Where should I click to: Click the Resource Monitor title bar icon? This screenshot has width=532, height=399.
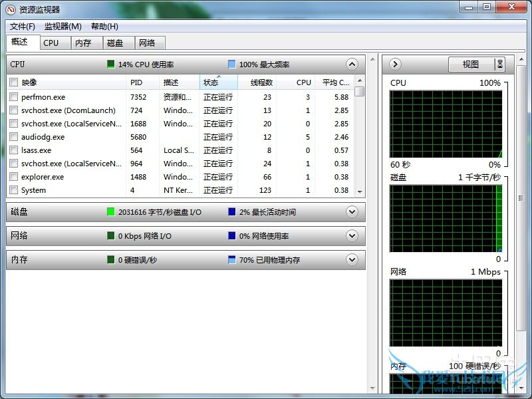(11, 10)
